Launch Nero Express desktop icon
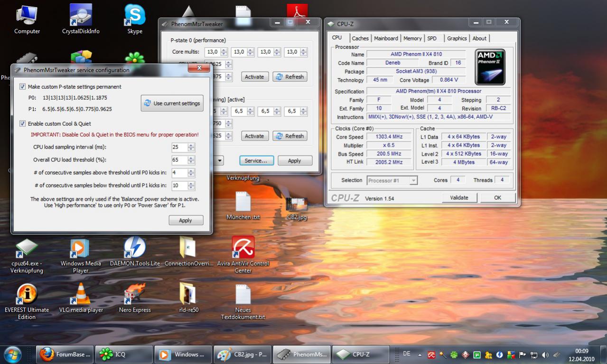Image resolution: width=607 pixels, height=364 pixels. (x=135, y=299)
